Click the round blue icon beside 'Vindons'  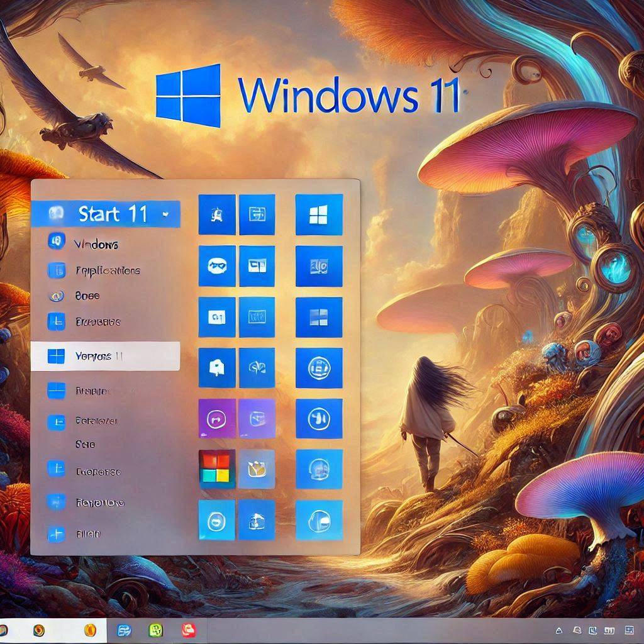point(56,241)
